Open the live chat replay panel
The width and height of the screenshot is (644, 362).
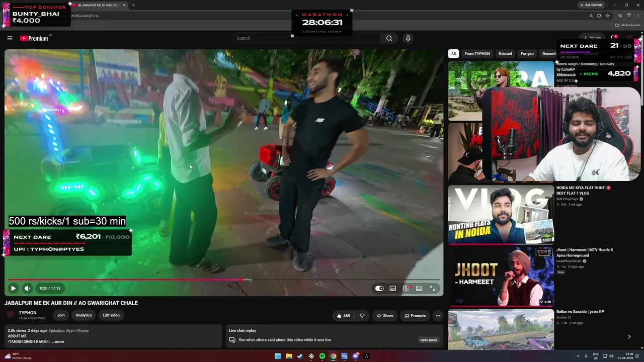(x=429, y=340)
